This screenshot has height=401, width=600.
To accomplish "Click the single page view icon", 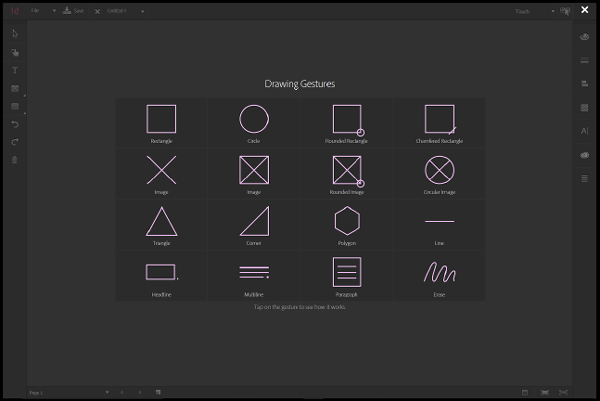I will [525, 393].
